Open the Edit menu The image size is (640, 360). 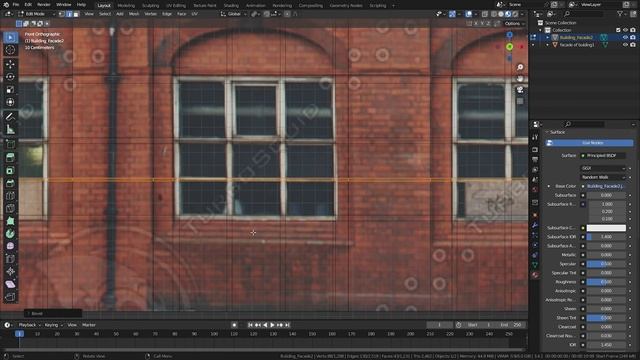click(28, 5)
